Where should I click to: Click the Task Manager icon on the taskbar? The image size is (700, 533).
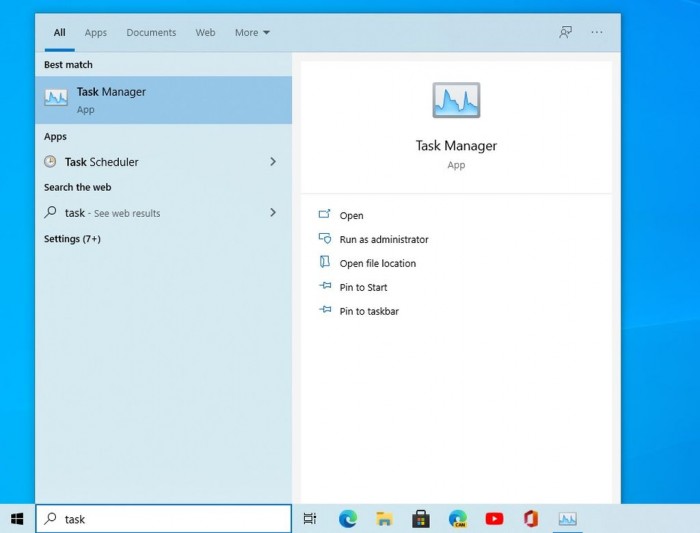click(x=567, y=519)
